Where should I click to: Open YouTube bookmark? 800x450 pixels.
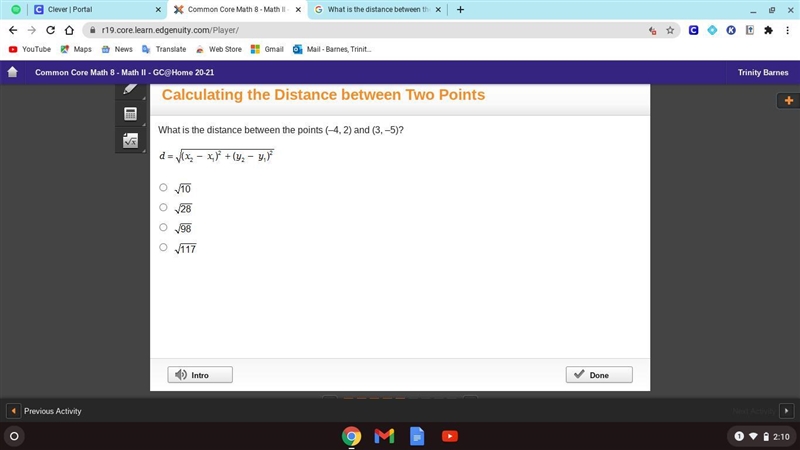(30, 49)
